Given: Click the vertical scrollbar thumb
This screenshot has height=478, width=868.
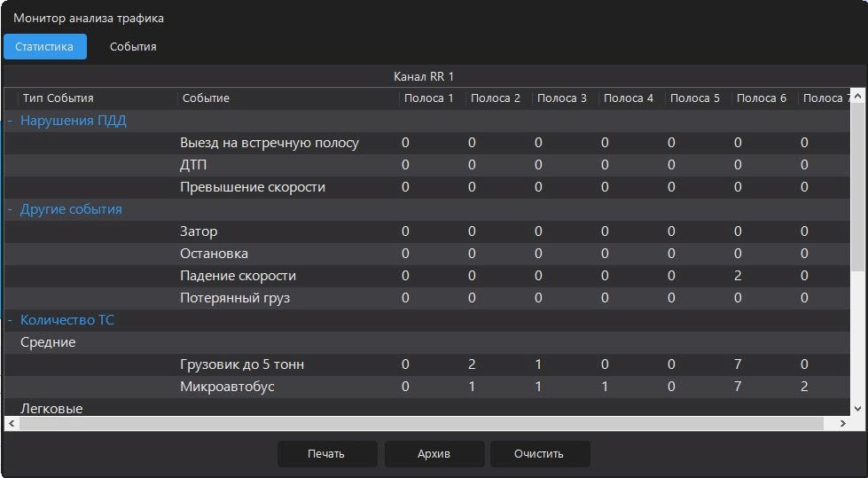Looking at the screenshot, I should coord(857,187).
